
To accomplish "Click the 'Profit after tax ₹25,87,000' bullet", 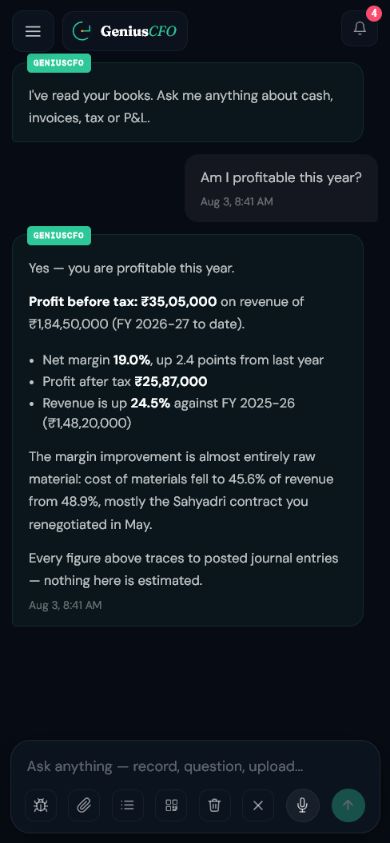I will [x=125, y=382].
